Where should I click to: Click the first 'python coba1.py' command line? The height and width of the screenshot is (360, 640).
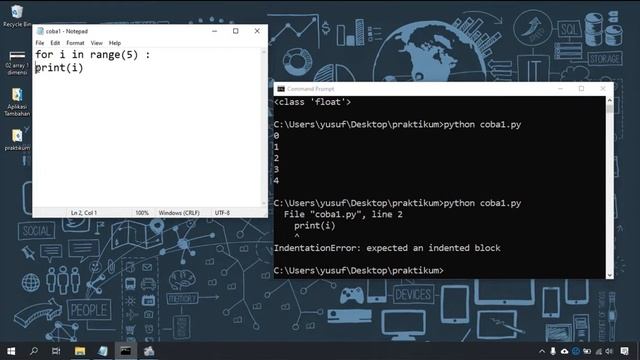(x=397, y=124)
